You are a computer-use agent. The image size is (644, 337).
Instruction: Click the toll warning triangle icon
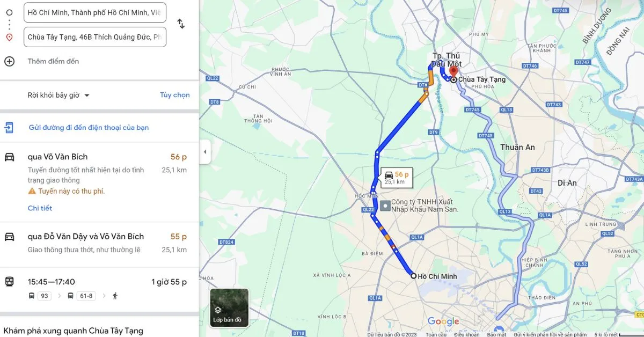point(32,191)
